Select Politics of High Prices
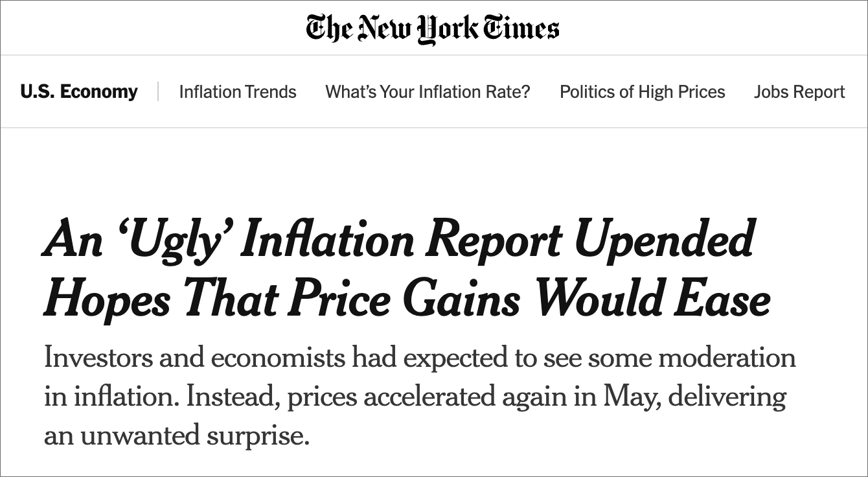This screenshot has height=477, width=868. tap(642, 92)
